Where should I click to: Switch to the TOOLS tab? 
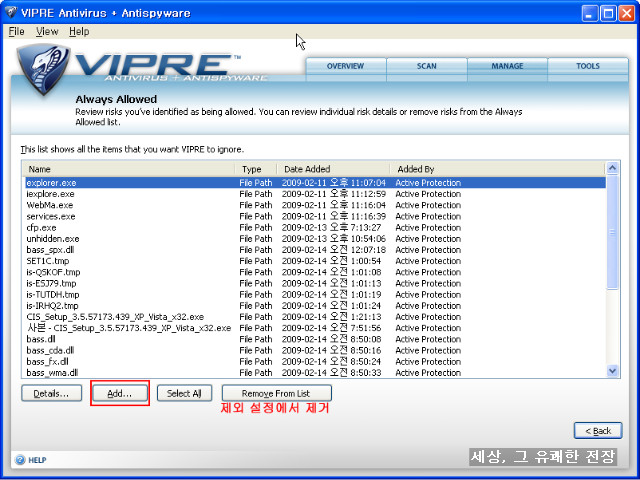point(588,66)
